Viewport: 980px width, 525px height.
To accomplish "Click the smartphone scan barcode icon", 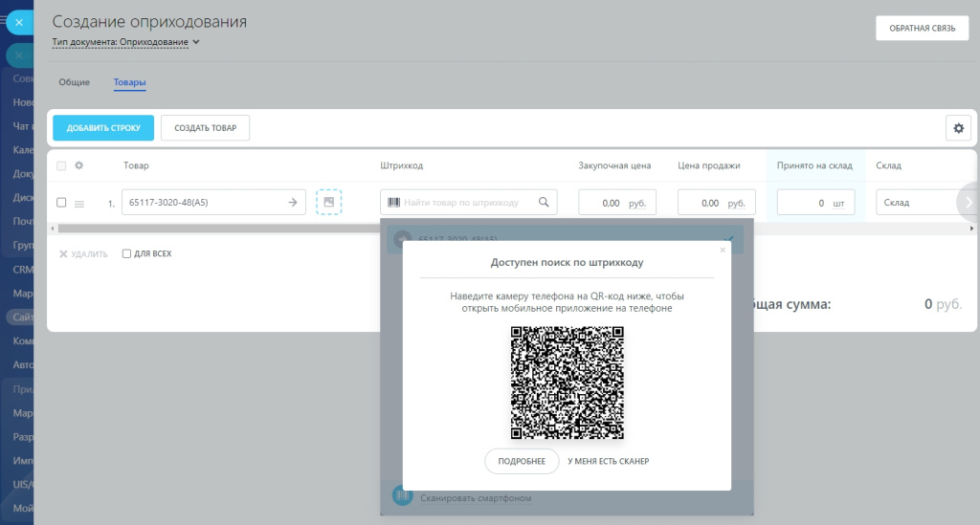I will pyautogui.click(x=402, y=496).
